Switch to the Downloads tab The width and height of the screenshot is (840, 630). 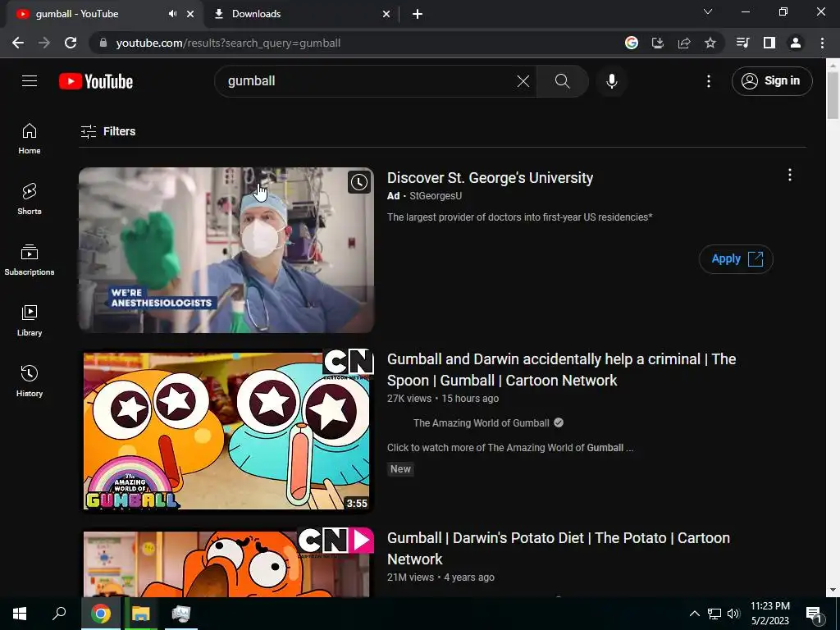pyautogui.click(x=301, y=14)
